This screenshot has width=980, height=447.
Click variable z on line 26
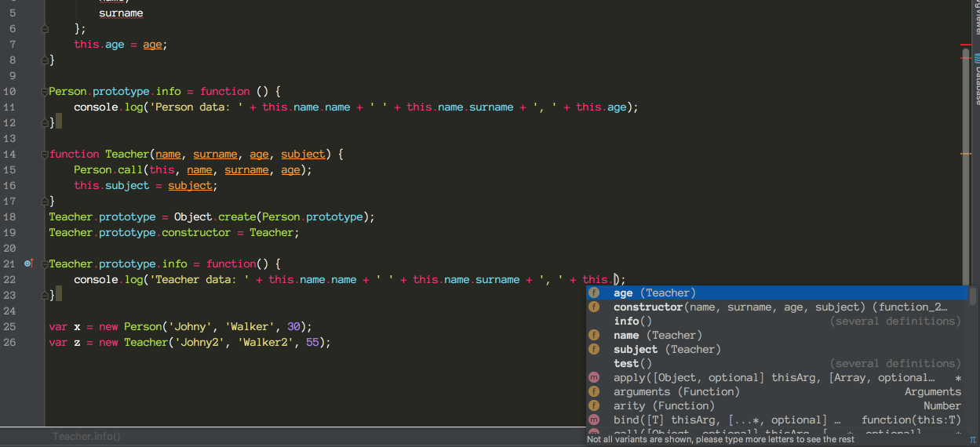(77, 342)
